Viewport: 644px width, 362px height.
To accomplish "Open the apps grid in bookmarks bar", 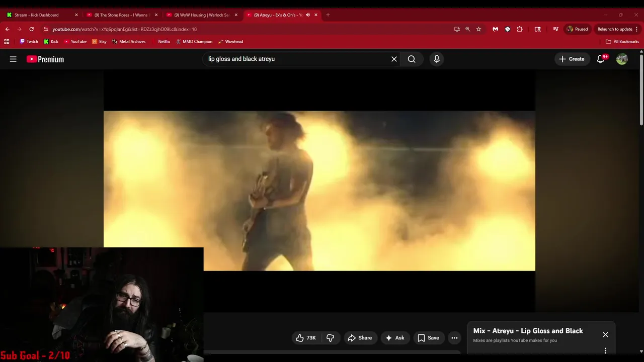I will coord(7,42).
